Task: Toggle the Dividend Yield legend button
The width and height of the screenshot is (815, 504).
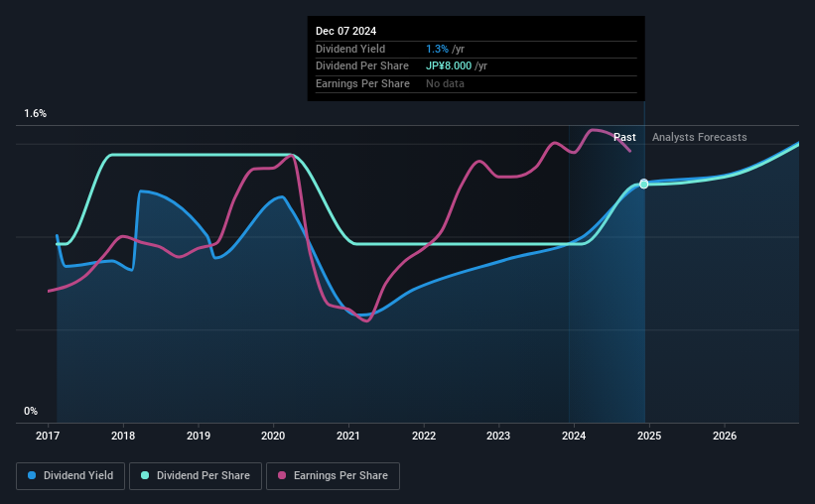Action: click(70, 476)
